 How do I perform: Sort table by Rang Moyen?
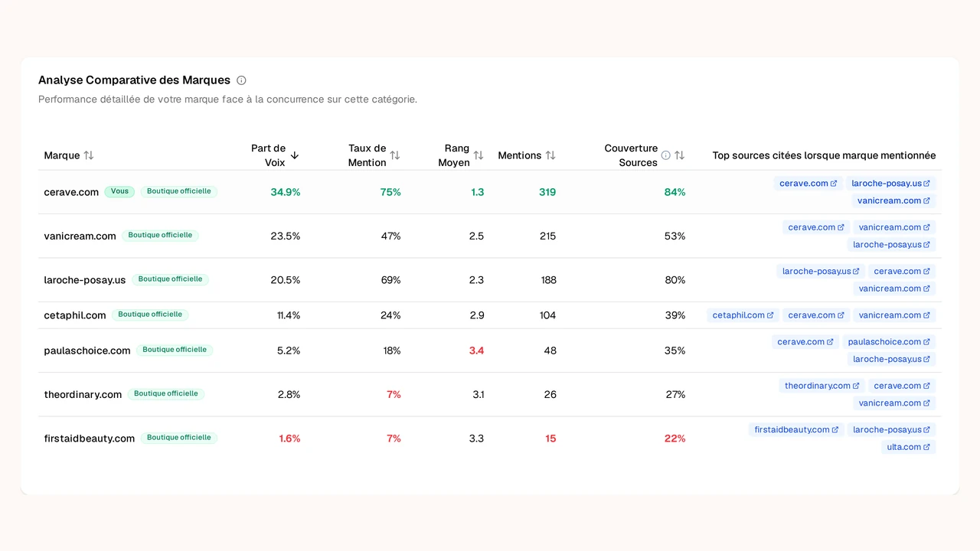tap(479, 155)
